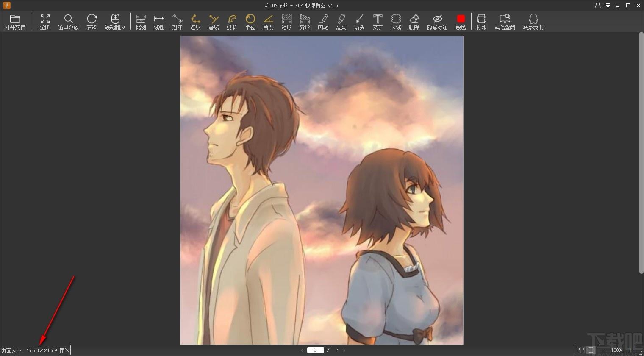Click the 100% zoom value

point(616,350)
